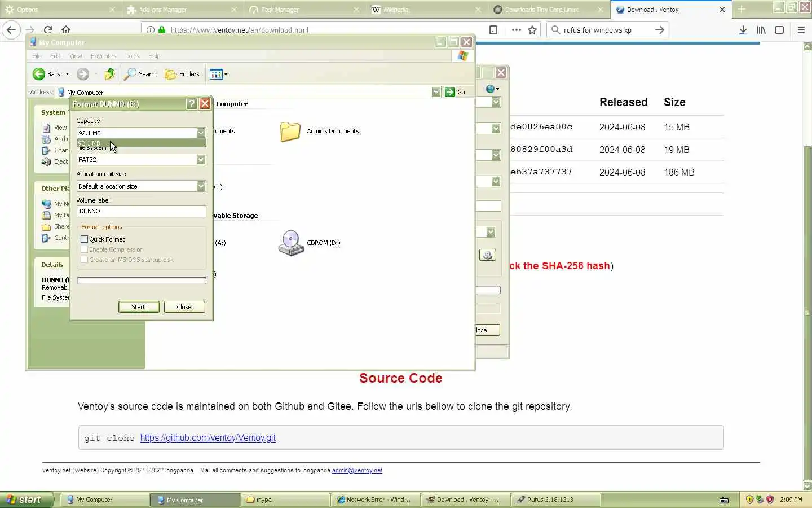Switch to the Wikipedia tab
The height and width of the screenshot is (508, 812).
click(x=426, y=9)
